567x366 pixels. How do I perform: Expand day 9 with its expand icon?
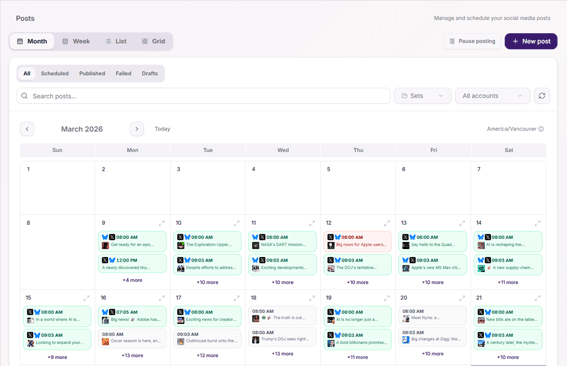pyautogui.click(x=162, y=223)
